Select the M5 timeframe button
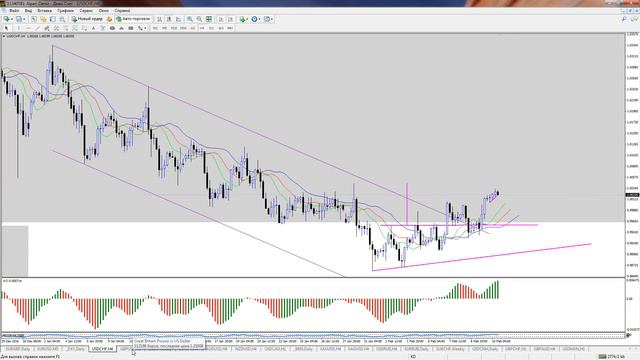The image size is (640, 360). [x=164, y=28]
